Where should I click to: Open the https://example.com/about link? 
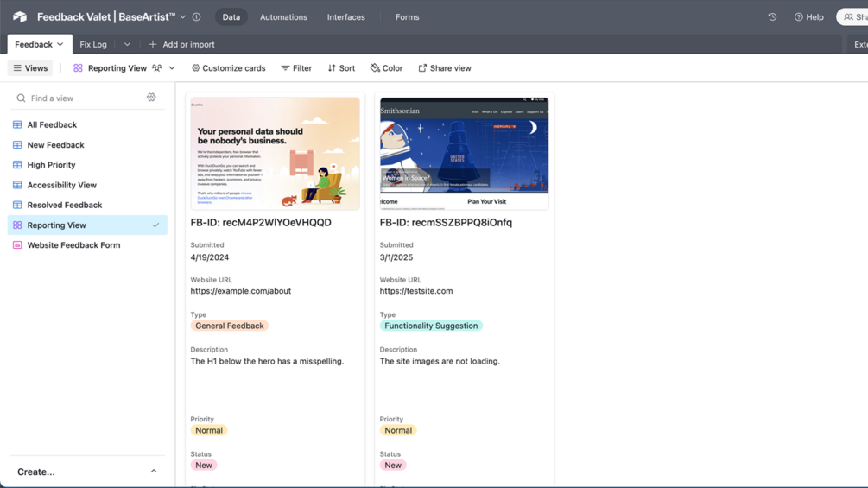(241, 290)
